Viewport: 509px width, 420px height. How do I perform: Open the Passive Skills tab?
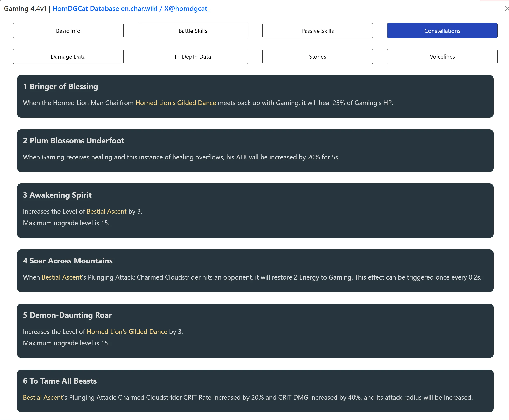click(318, 31)
